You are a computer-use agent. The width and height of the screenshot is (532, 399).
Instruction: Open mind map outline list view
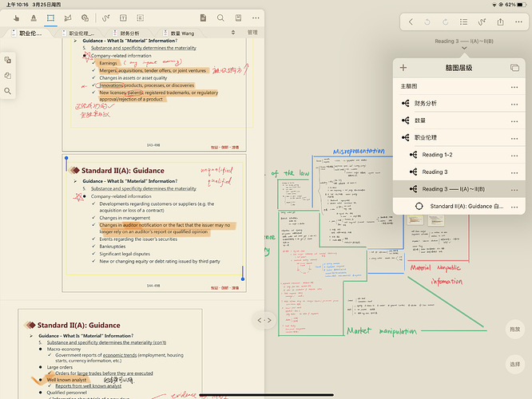pos(463,22)
